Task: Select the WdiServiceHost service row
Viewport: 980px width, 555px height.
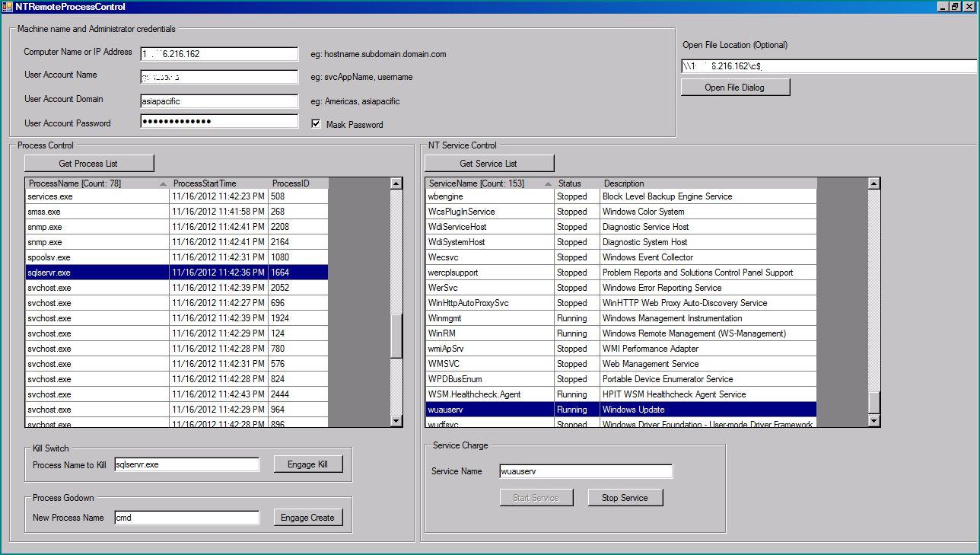Action: pyautogui.click(x=621, y=227)
